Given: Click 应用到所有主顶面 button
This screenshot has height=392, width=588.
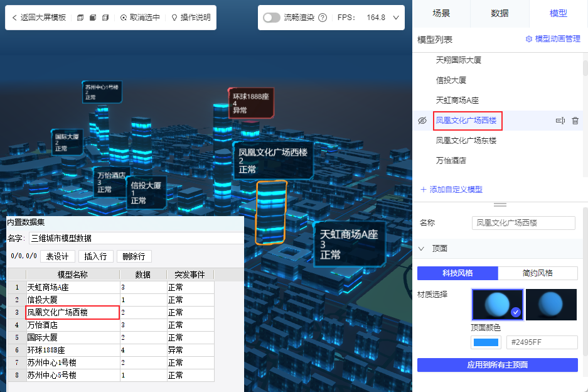Looking at the screenshot, I should point(497,364).
